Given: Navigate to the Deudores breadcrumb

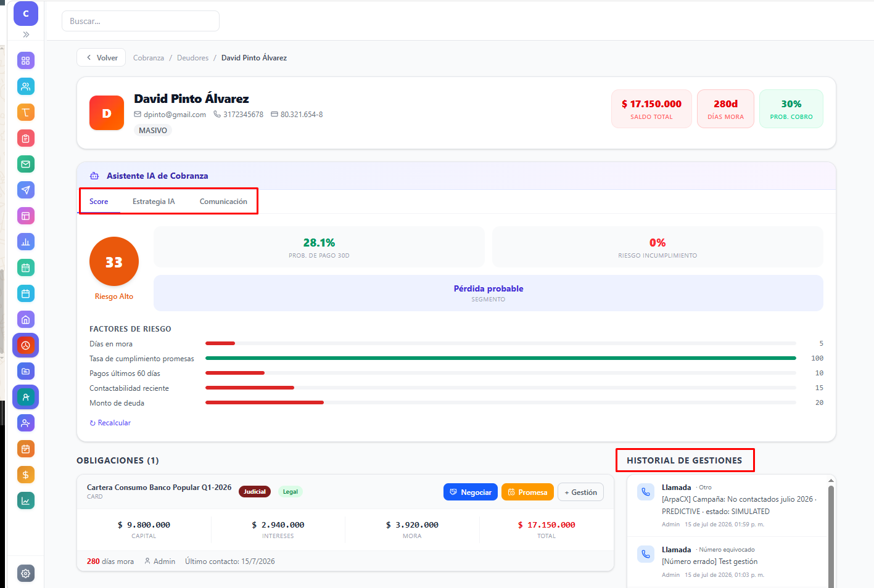Looking at the screenshot, I should [x=192, y=58].
